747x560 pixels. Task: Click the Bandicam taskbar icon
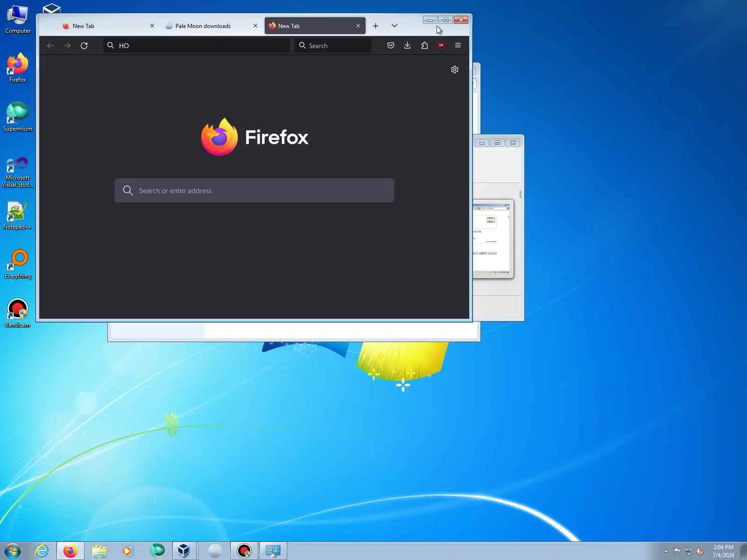(244, 551)
